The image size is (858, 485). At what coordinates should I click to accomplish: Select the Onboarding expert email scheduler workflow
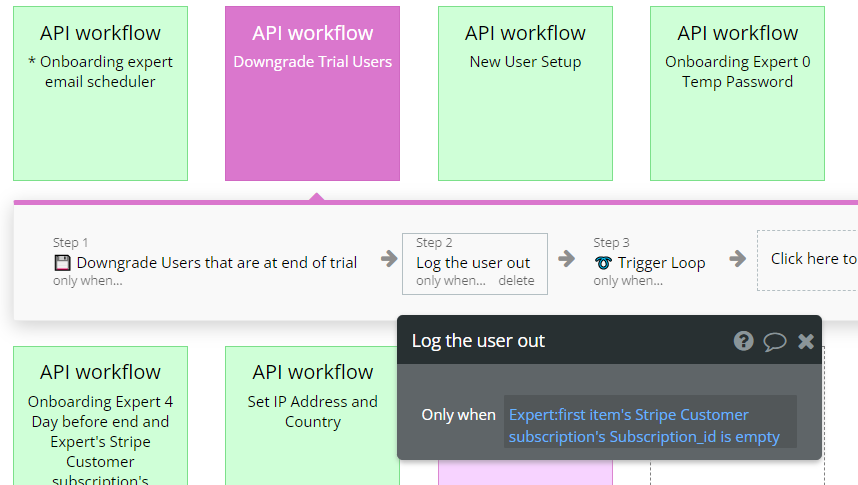pos(100,93)
